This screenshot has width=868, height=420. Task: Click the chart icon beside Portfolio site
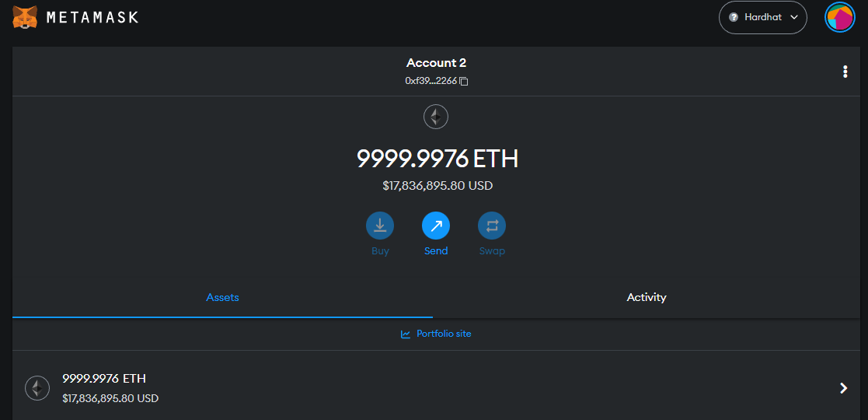coord(406,334)
